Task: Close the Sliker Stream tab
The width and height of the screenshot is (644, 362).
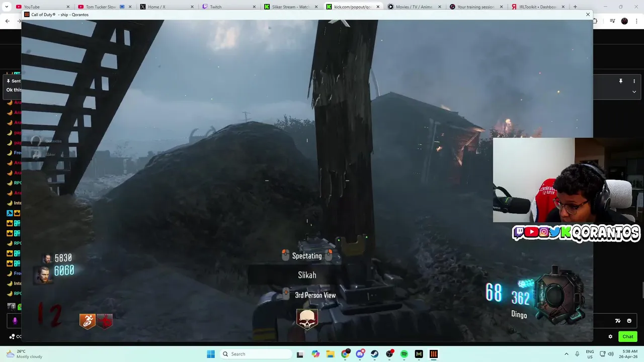Action: (316, 7)
